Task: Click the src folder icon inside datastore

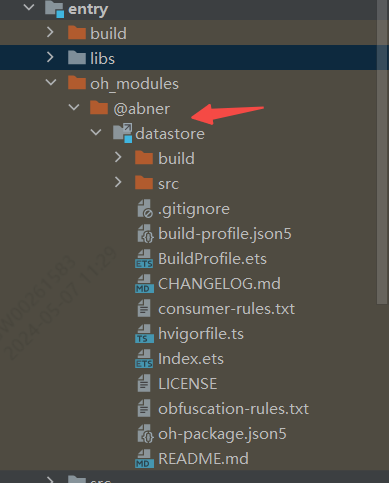Action: pos(144,183)
